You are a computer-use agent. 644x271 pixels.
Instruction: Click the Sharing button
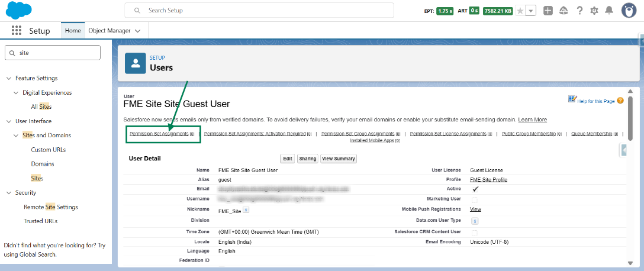tap(308, 159)
